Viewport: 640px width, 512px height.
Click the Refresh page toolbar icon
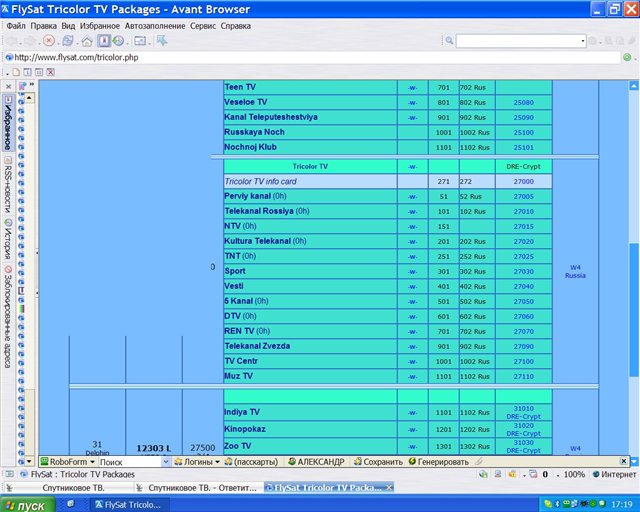point(68,40)
